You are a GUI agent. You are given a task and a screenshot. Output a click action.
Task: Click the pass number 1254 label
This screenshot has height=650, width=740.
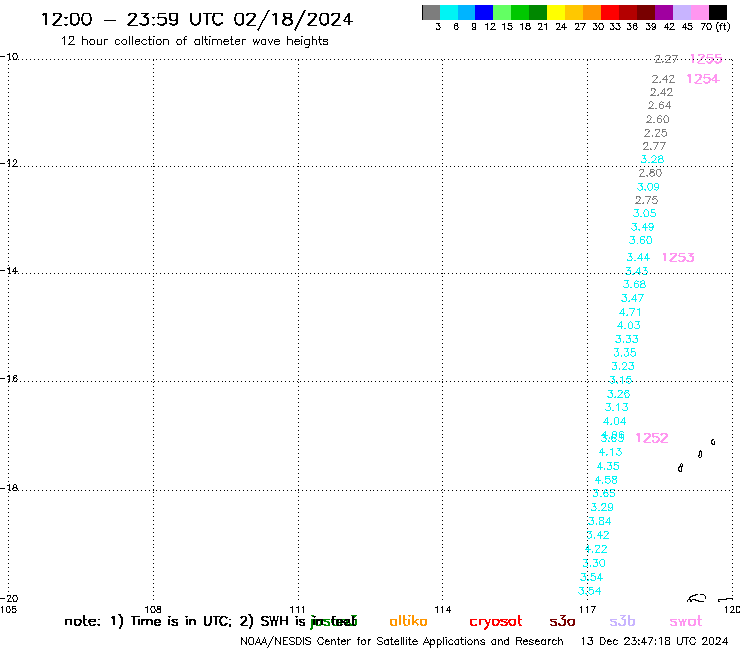tap(703, 79)
